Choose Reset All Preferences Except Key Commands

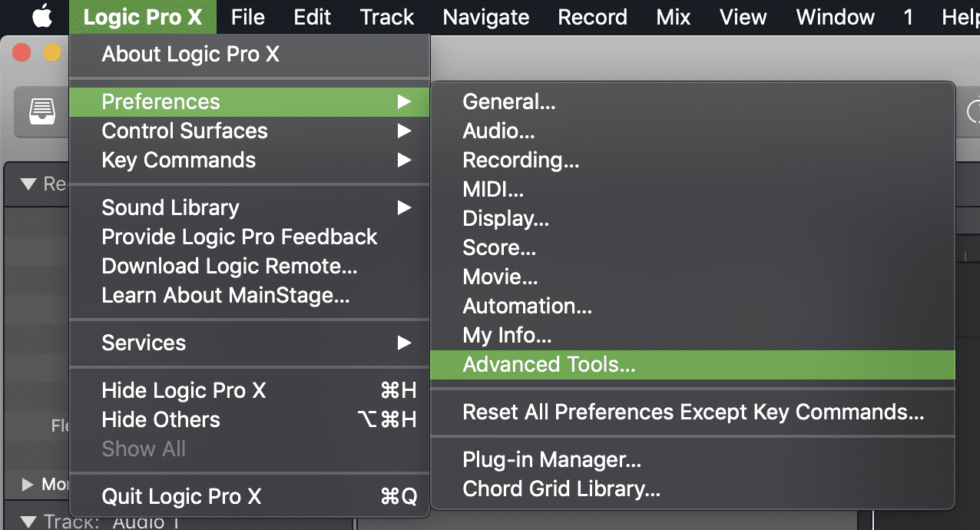click(693, 412)
